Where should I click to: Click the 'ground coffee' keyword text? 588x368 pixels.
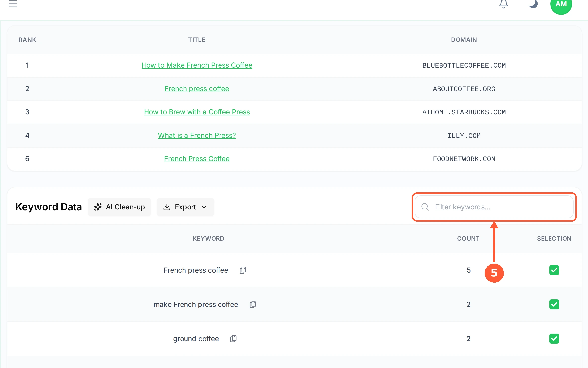196,339
